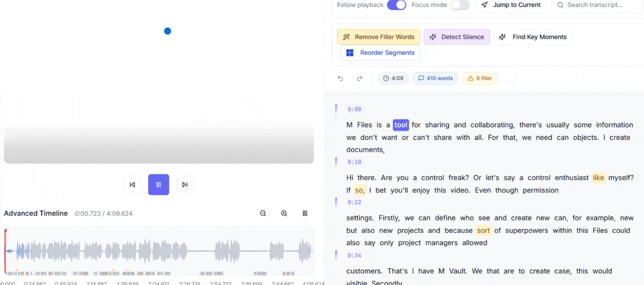
Task: Zoom in the Advanced Timeline
Action: (284, 214)
